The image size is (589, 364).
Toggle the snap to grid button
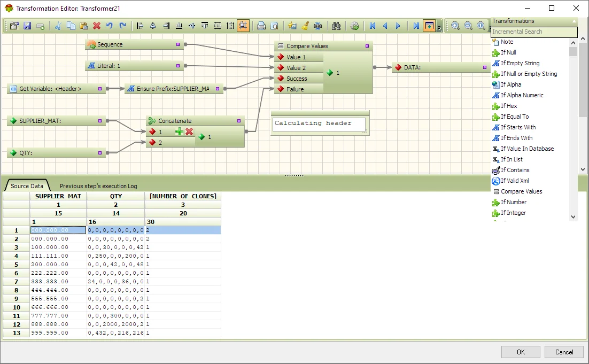pos(243,26)
